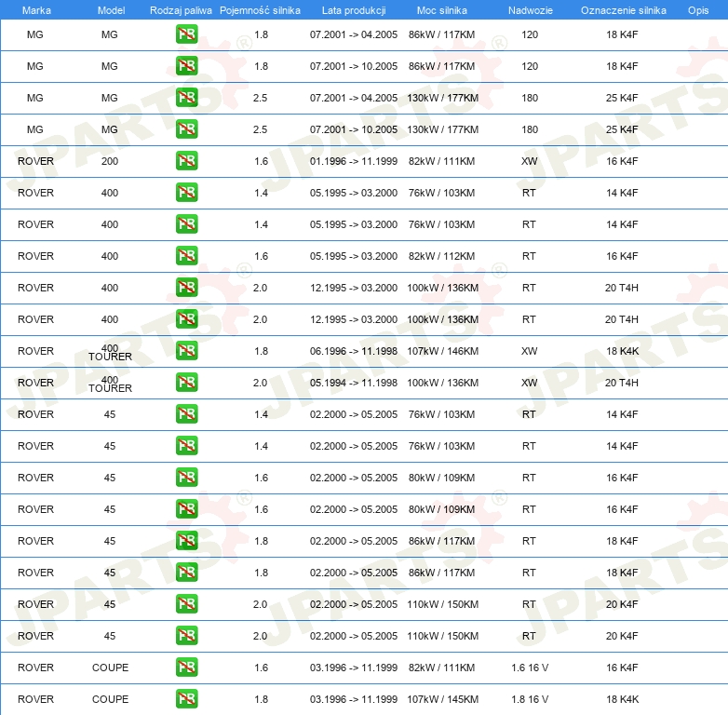Click the Pojemność silnika column header
The image size is (728, 715).
(x=260, y=10)
